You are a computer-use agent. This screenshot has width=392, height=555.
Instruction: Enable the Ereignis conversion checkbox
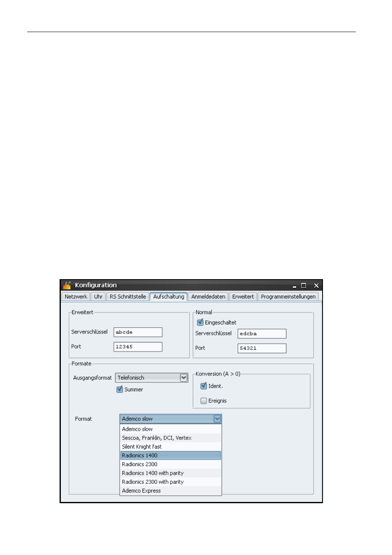point(203,401)
